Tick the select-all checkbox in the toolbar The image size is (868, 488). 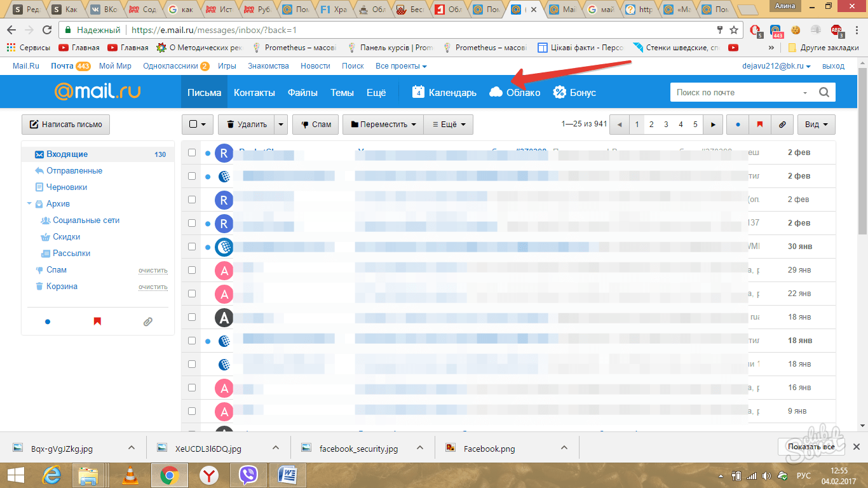[x=193, y=125]
